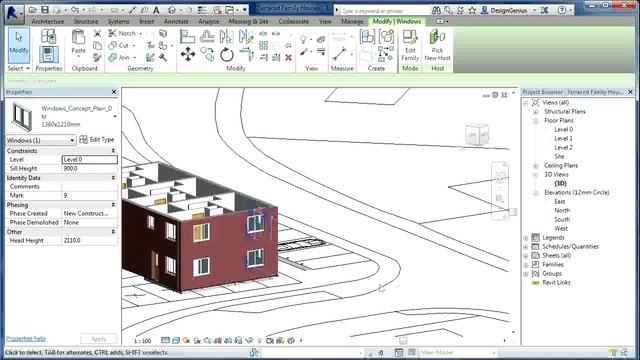Click the favorites star icon in InfoCenter
Image resolution: width=640 pixels, height=360 pixels.
click(x=472, y=10)
